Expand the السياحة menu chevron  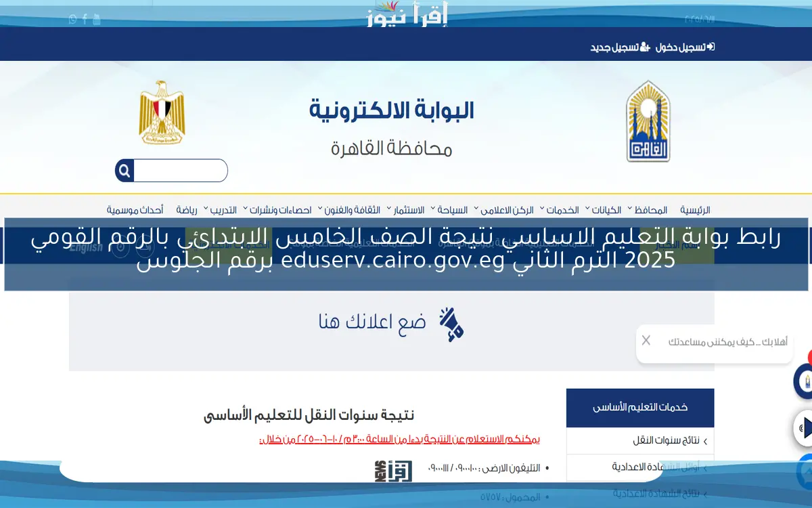point(432,209)
